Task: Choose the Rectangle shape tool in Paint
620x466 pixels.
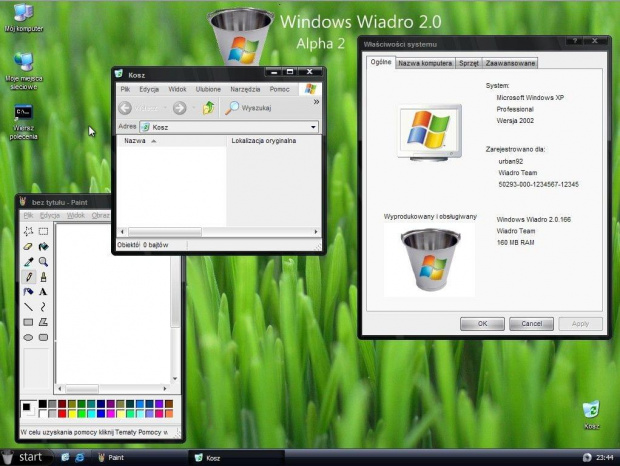Action: 28,322
